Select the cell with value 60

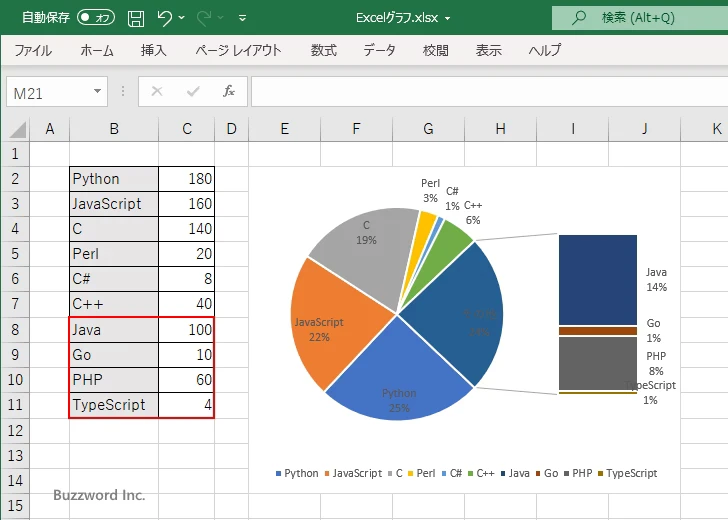[186, 380]
